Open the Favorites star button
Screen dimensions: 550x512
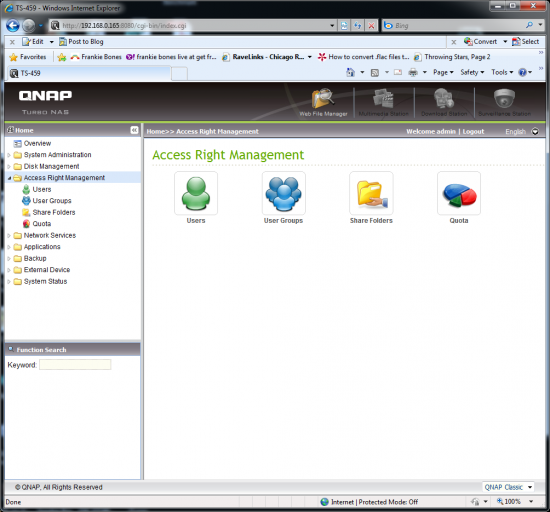click(28, 57)
